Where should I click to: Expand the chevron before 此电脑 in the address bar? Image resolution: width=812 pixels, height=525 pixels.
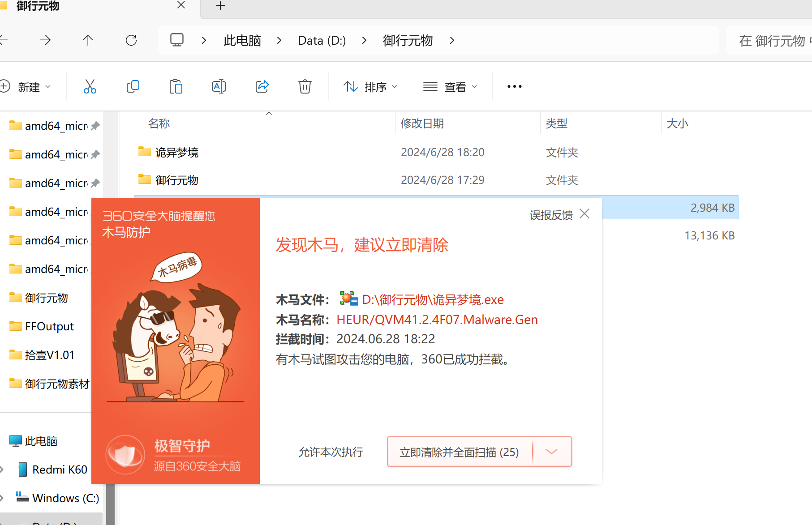[204, 40]
